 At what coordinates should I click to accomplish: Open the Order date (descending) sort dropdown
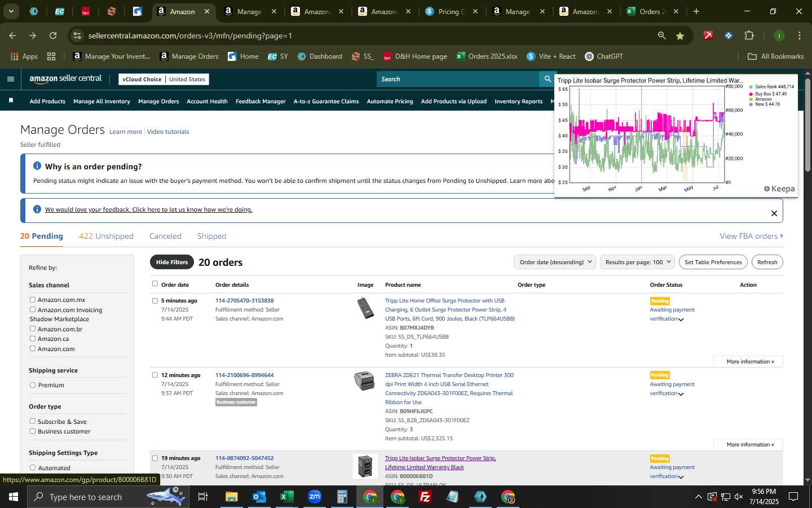(555, 262)
